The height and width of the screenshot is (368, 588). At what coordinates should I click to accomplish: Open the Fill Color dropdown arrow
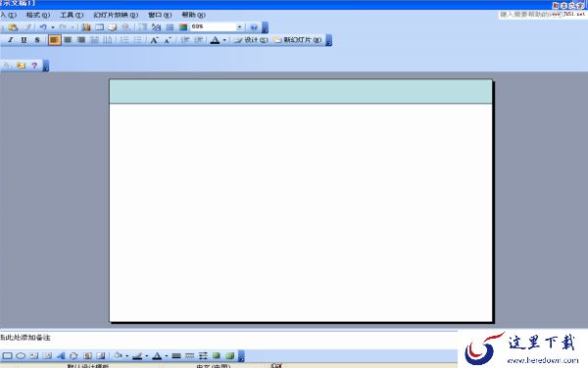click(x=127, y=355)
